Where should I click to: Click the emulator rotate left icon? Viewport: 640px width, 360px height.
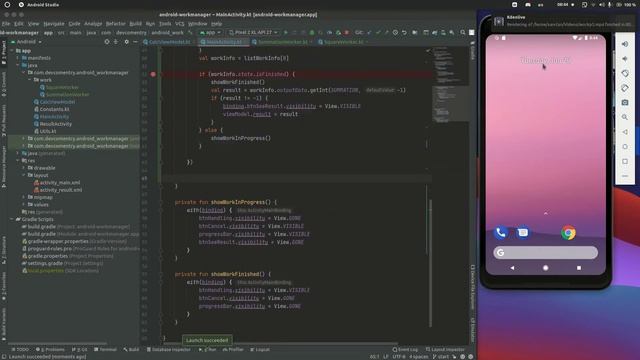pos(624,73)
